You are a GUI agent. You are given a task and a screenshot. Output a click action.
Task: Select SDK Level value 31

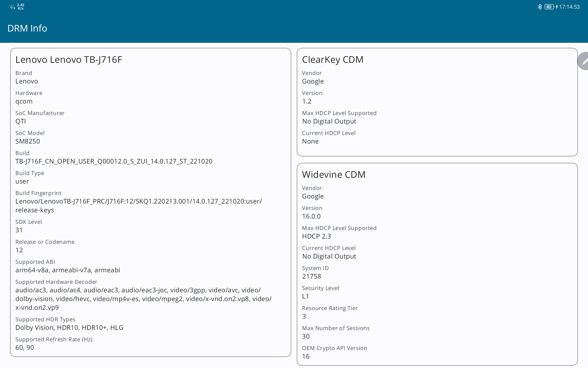19,230
